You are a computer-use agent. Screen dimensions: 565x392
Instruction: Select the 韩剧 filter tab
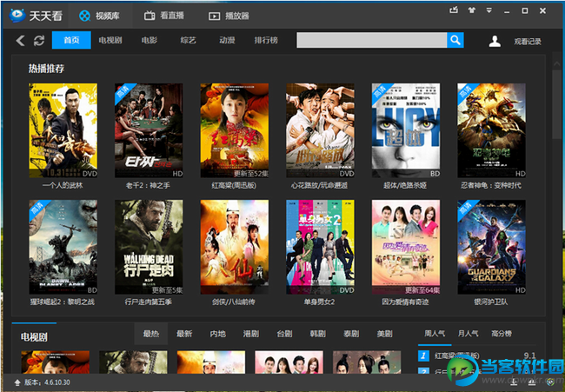318,334
